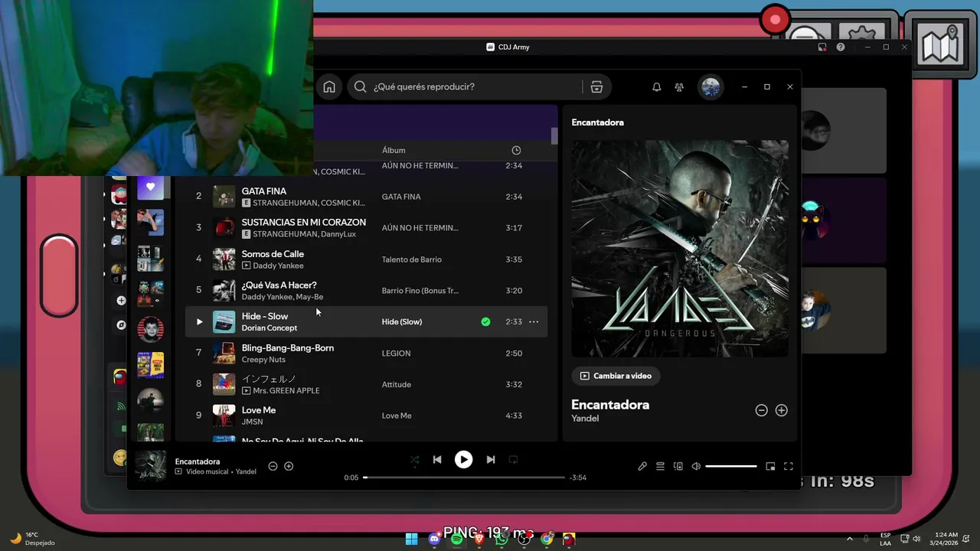Click the Álbum column header
Screen dimensions: 980x551
pos(394,150)
